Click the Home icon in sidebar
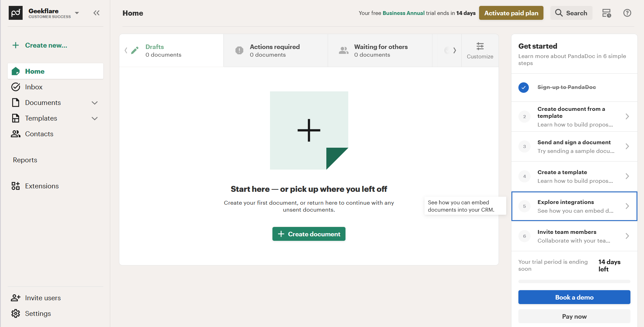 (16, 71)
